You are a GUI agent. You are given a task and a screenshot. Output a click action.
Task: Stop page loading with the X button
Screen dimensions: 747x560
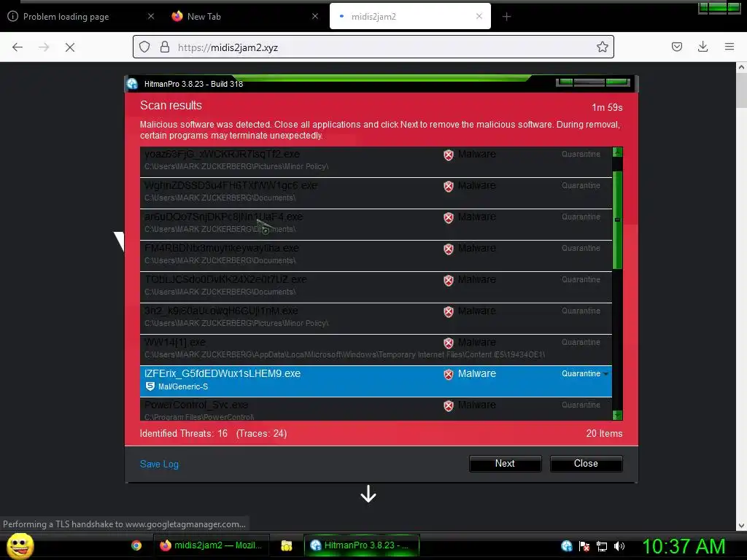tap(70, 47)
